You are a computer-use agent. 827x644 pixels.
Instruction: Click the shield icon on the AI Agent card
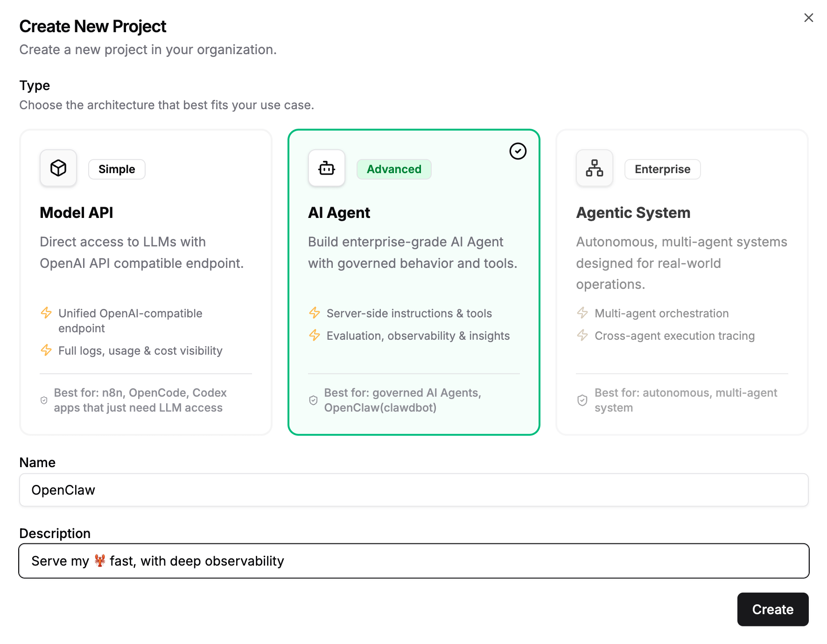[313, 400]
